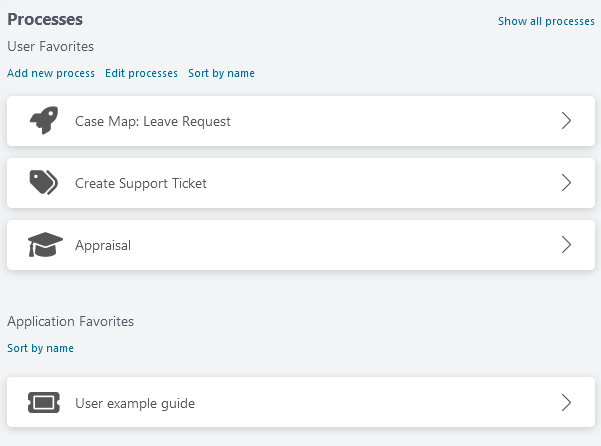Launch the Create Support Ticket process
This screenshot has width=601, height=446.
(x=141, y=183)
